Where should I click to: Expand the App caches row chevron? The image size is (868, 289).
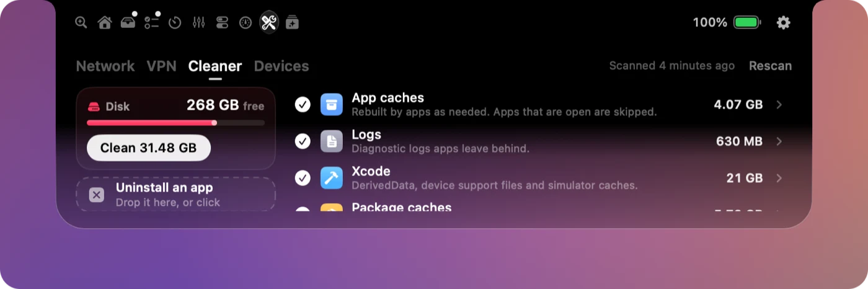(779, 104)
